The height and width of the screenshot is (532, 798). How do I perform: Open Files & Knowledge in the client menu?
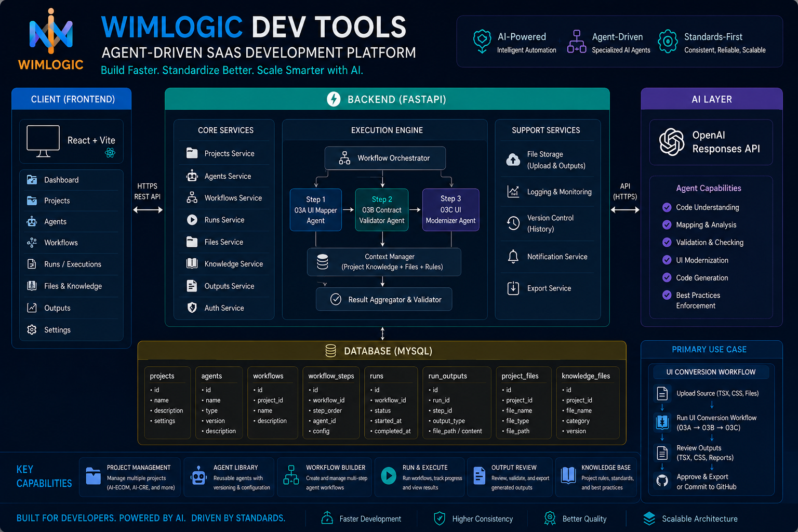72,286
